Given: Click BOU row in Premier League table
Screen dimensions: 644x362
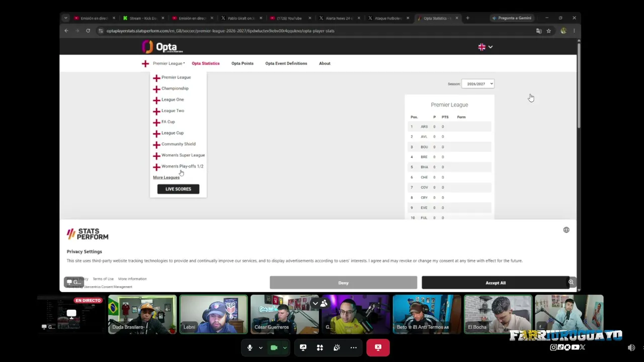Looking at the screenshot, I should (x=449, y=147).
